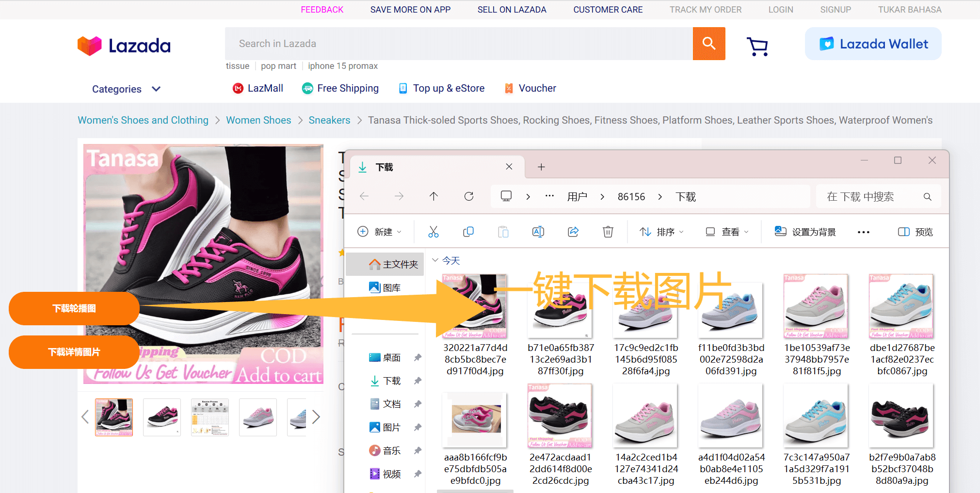
Task: Select 主文件夹 in the navigation pane
Action: (x=386, y=264)
